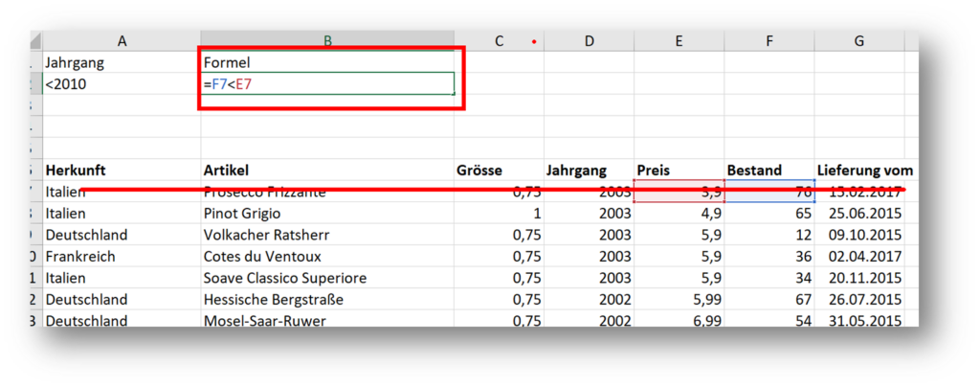Select the Frankreich cell
Viewport: 980px width, 388px height.
click(x=122, y=257)
